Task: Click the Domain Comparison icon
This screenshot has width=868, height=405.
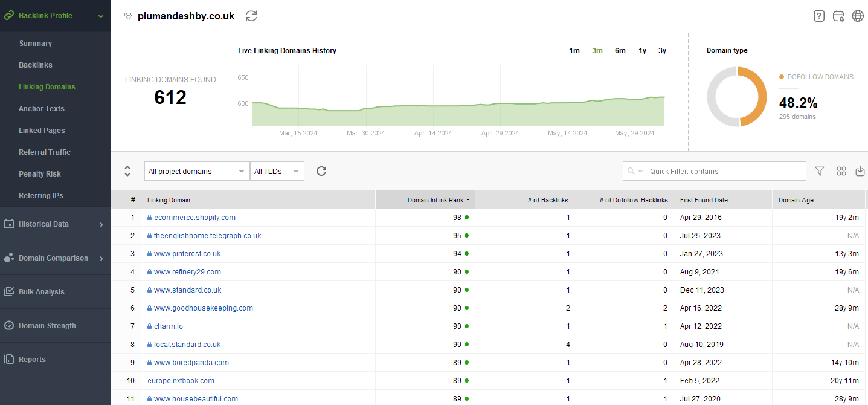Action: pos(9,258)
